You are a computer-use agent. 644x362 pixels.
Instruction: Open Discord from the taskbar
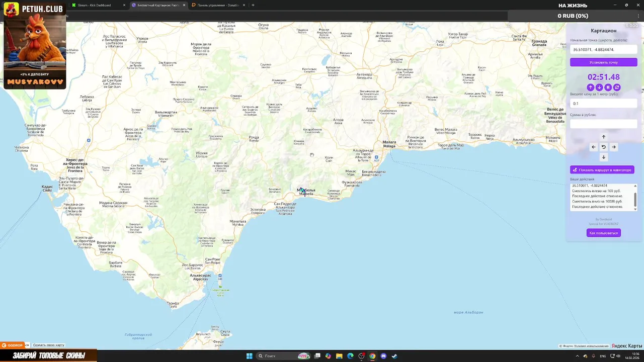[383, 356]
